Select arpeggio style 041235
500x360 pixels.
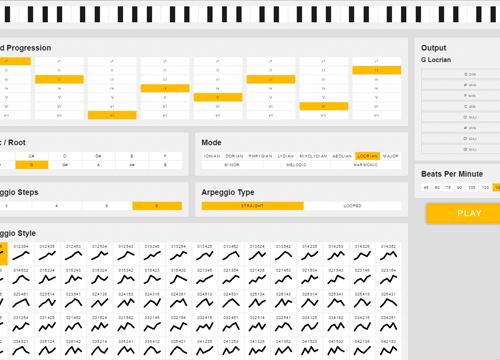(205, 348)
